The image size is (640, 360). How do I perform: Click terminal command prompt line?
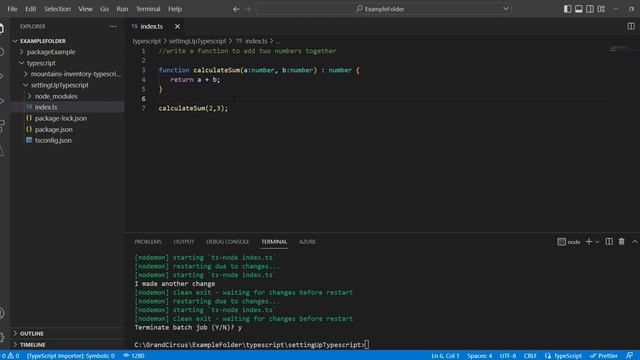point(251,345)
